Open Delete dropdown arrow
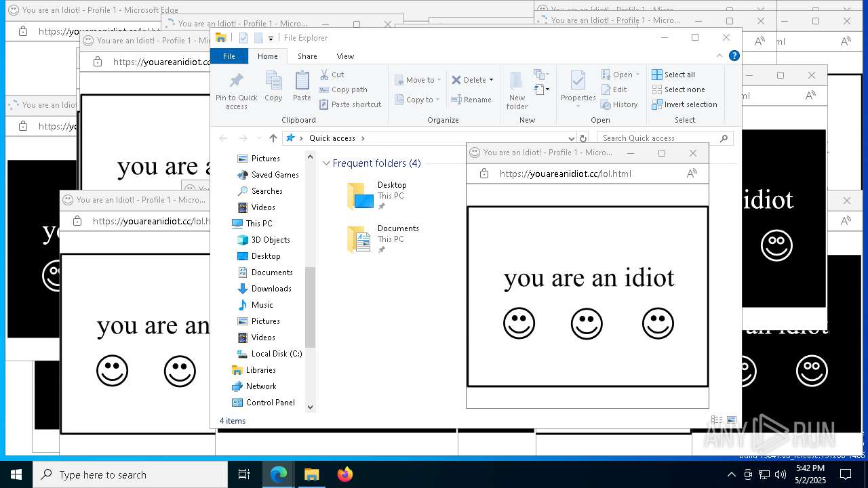 tap(491, 80)
